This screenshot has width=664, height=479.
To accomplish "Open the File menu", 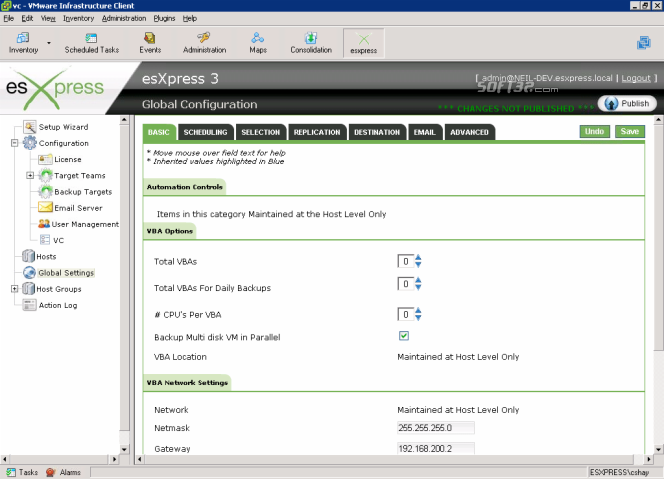I will pyautogui.click(x=8, y=18).
